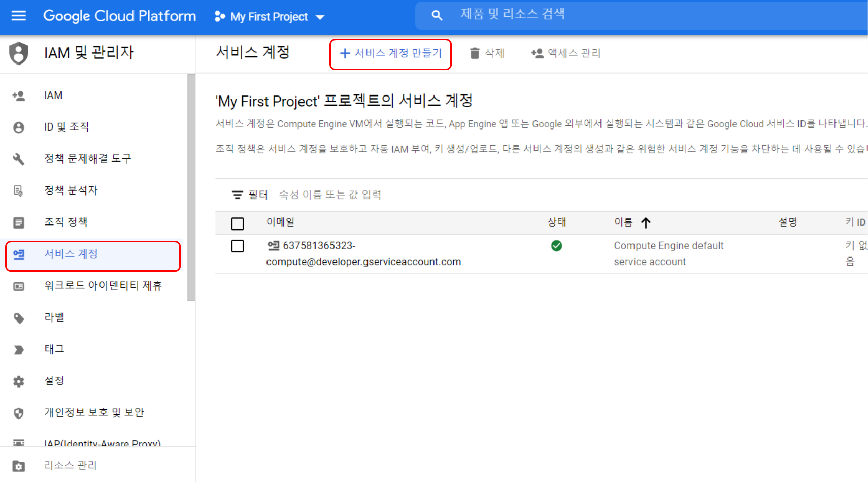Click the 필터 filter icon
868x482 pixels.
coord(237,195)
